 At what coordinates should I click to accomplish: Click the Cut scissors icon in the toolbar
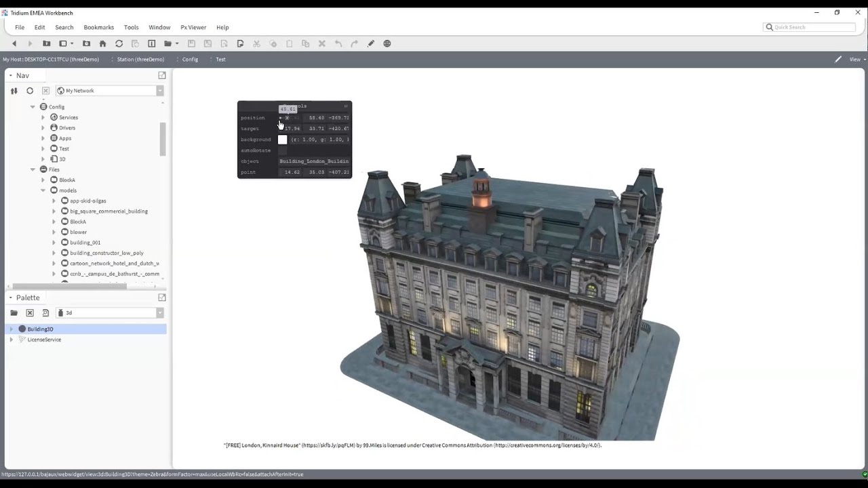click(x=256, y=43)
